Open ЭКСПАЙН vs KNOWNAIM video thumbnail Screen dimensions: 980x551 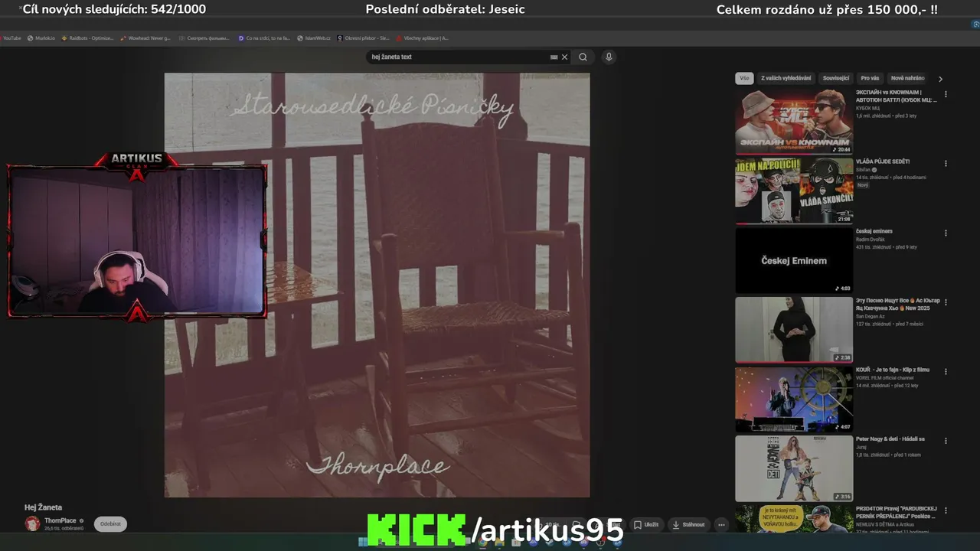794,122
